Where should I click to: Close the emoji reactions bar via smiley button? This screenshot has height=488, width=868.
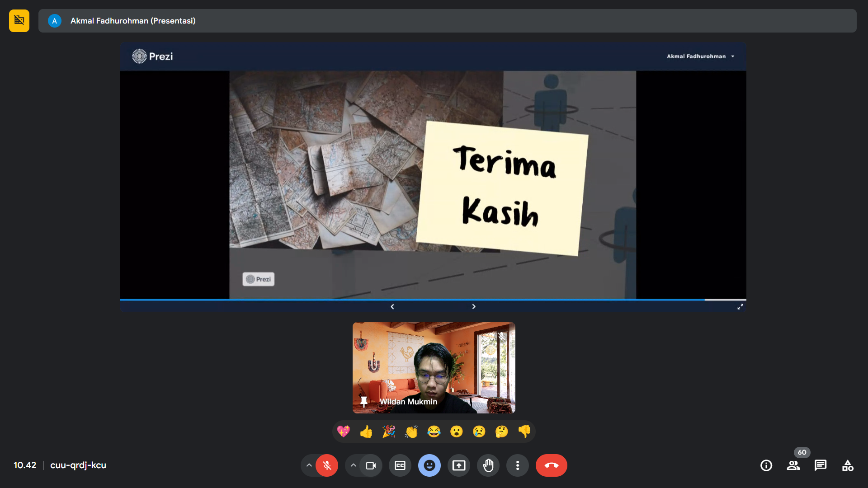pyautogui.click(x=429, y=465)
